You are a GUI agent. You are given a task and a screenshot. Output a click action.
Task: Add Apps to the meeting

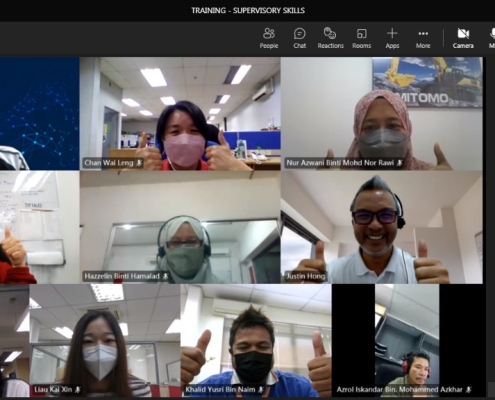pyautogui.click(x=392, y=38)
